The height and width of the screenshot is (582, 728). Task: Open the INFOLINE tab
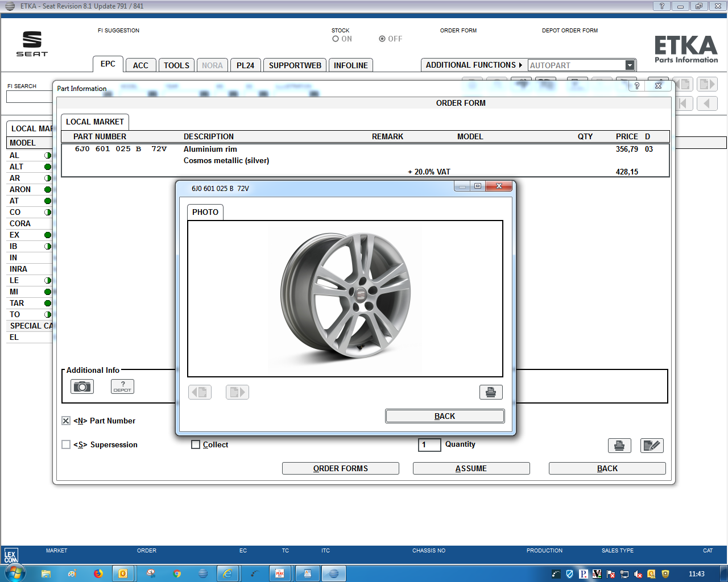coord(351,65)
